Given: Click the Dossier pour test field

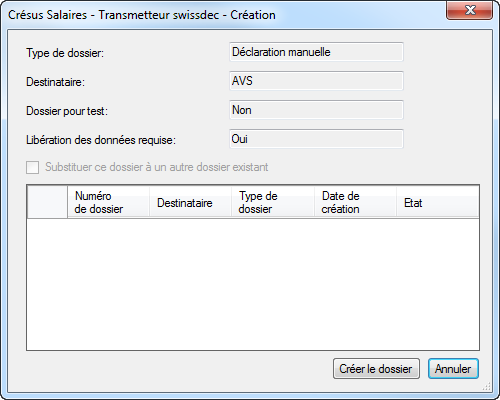Looking at the screenshot, I should (316, 110).
